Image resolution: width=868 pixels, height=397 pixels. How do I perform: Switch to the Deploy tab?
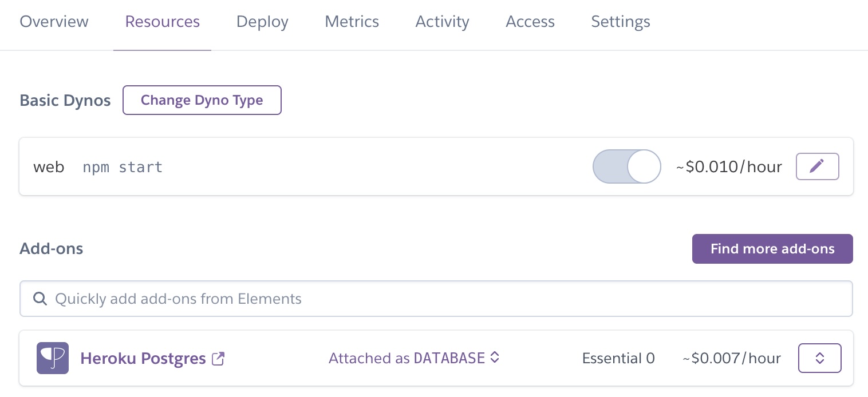click(x=262, y=22)
